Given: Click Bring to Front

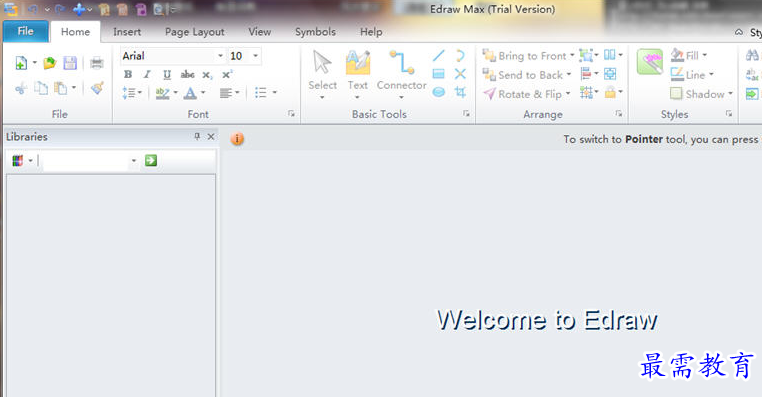Looking at the screenshot, I should point(528,56).
